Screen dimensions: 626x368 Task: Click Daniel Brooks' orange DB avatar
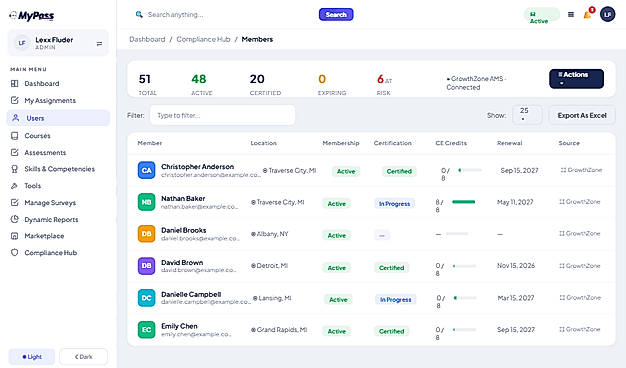pos(147,234)
